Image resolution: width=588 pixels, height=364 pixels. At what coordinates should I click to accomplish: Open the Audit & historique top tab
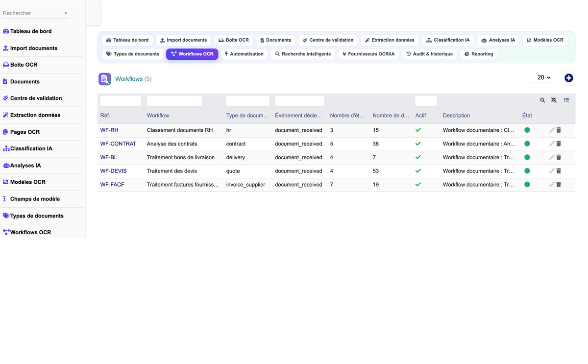(430, 54)
